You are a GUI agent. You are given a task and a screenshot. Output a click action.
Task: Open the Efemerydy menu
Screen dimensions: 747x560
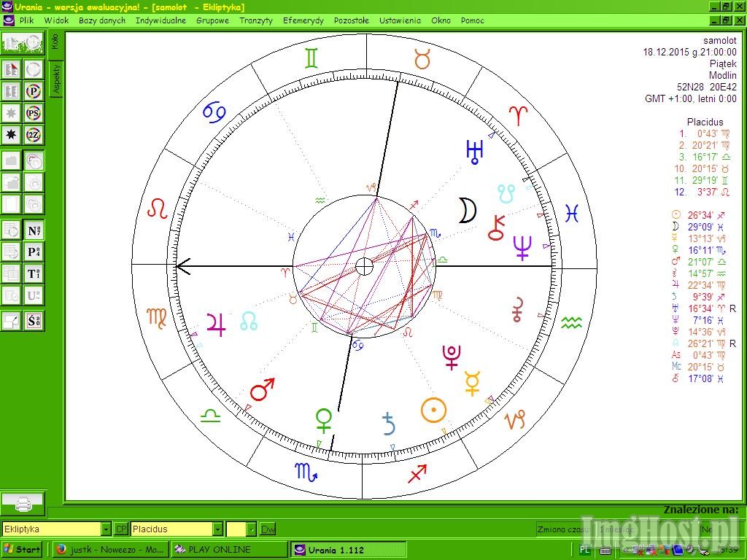tap(303, 20)
